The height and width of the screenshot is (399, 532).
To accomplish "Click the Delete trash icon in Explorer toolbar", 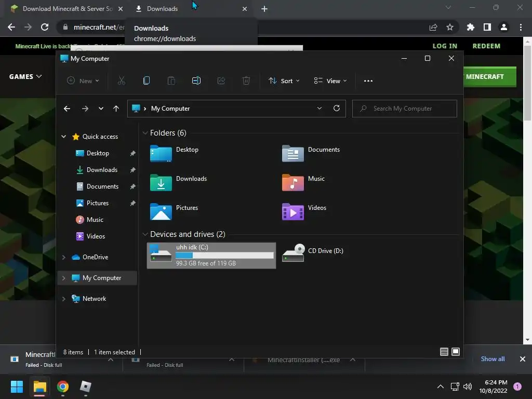I will [x=246, y=81].
